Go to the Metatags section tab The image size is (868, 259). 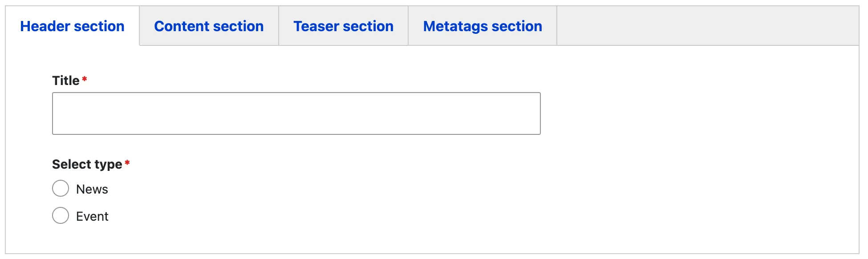[x=483, y=26]
